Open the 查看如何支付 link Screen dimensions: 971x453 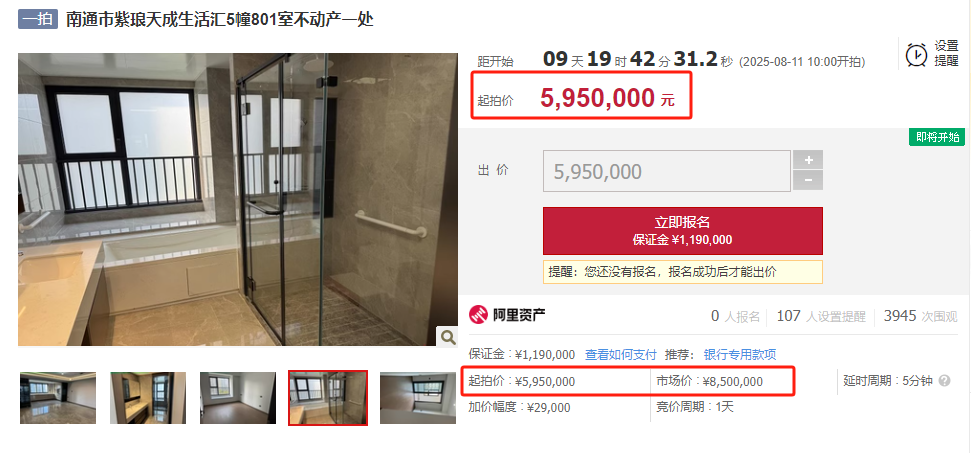(620, 355)
